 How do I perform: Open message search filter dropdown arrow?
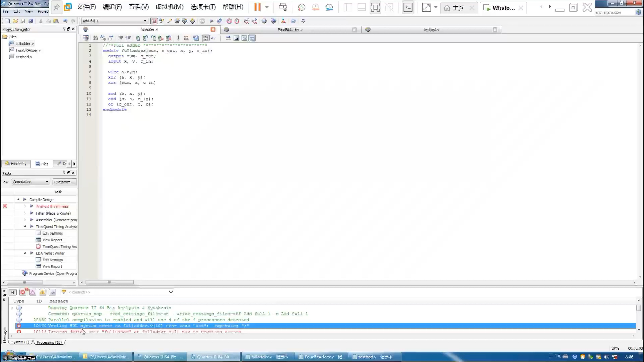point(171,292)
